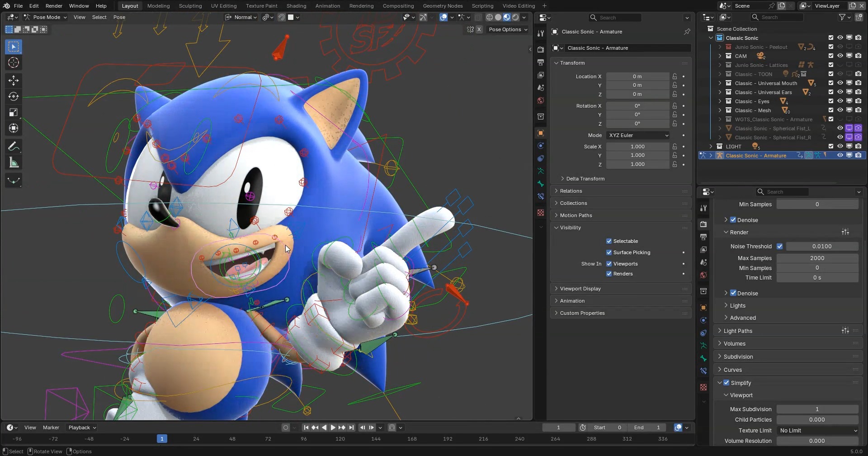
Task: Click the properties editor search field
Action: [x=615, y=18]
